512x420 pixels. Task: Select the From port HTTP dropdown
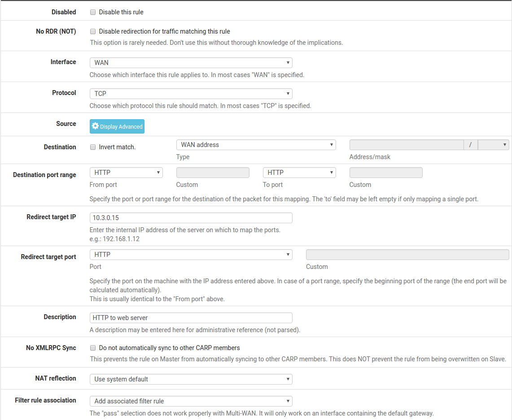(x=126, y=173)
